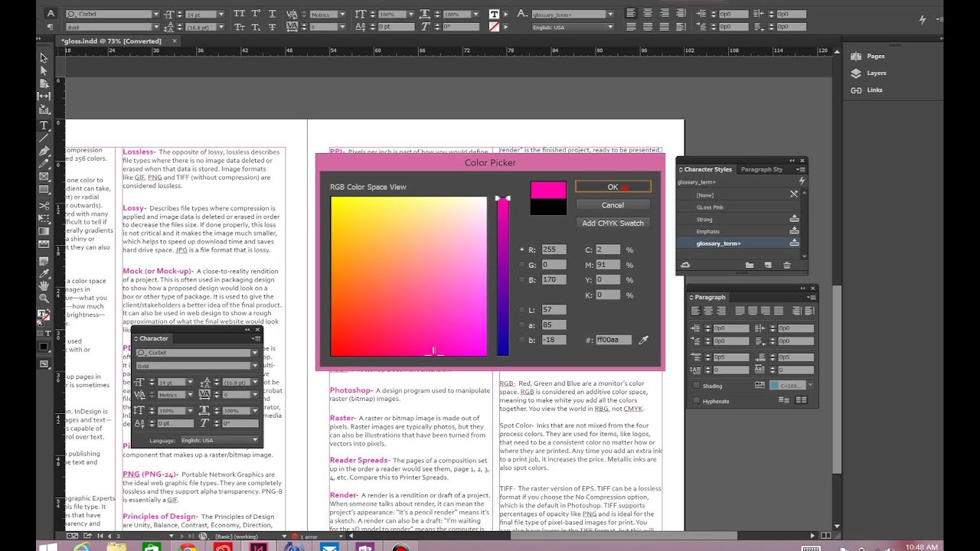The image size is (980, 551).
Task: Click inside the RGB color field
Action: point(409,276)
